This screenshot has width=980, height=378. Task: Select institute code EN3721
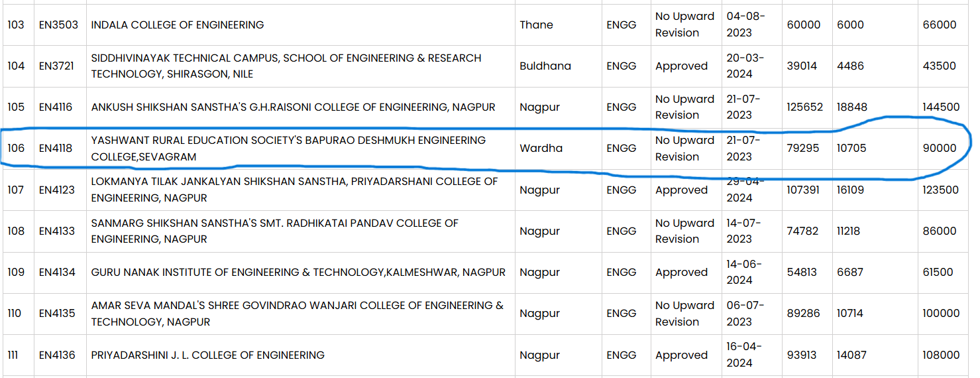[58, 66]
